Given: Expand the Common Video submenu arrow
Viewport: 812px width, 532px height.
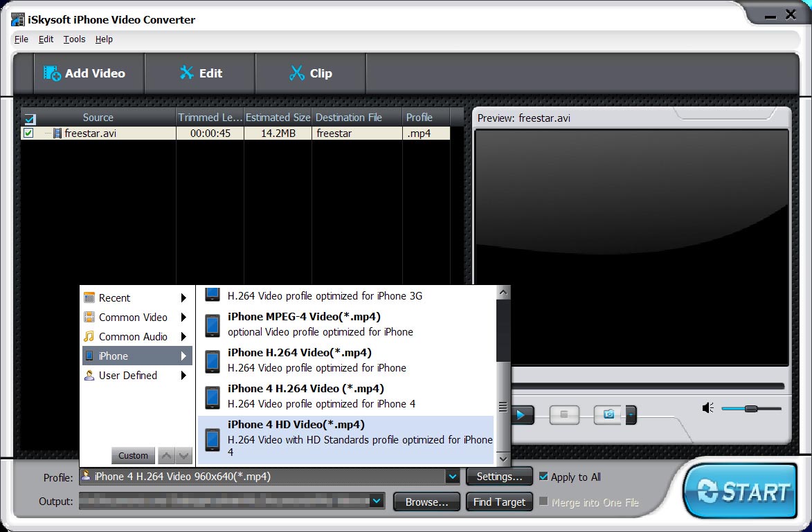Looking at the screenshot, I should [183, 318].
